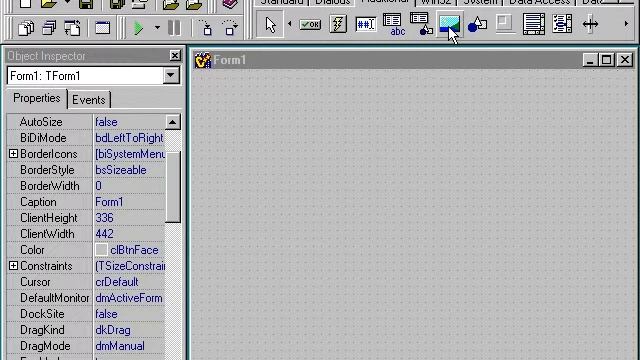
Task: Click the Trace Into debug icon
Action: 207,28
